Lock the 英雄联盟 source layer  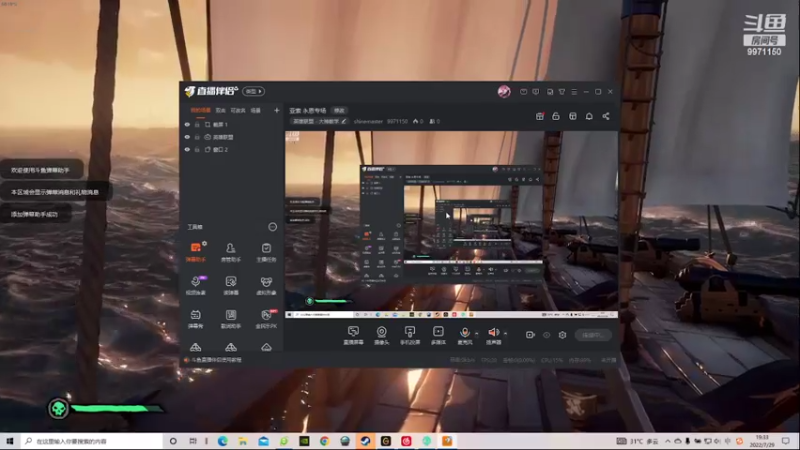[x=197, y=137]
